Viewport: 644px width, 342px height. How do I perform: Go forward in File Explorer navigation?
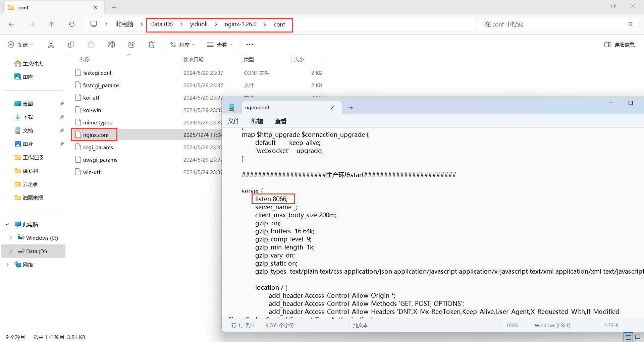pos(32,24)
